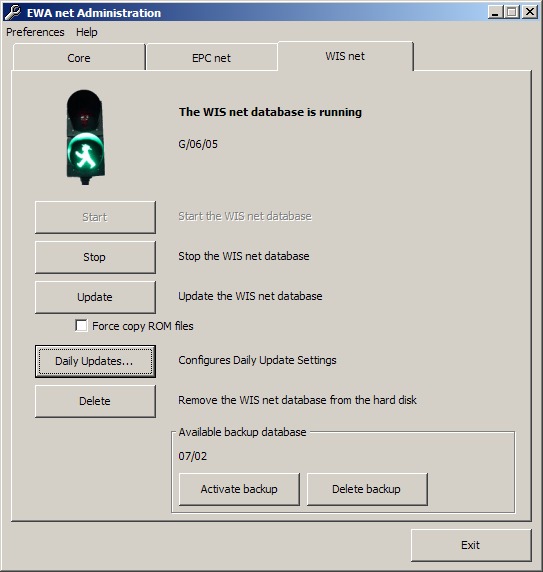Maximize the EWA net Administration window
This screenshot has height=572, width=543.
(512, 12)
